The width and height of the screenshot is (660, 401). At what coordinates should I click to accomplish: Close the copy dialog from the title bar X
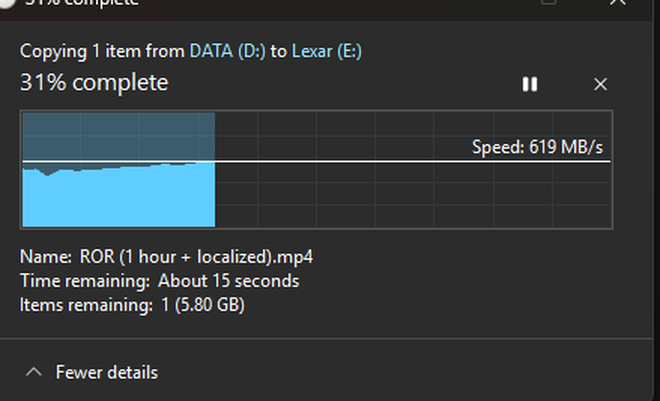tap(618, 2)
